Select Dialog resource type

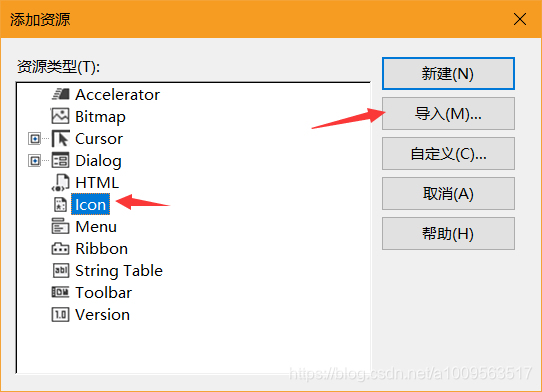click(99, 161)
